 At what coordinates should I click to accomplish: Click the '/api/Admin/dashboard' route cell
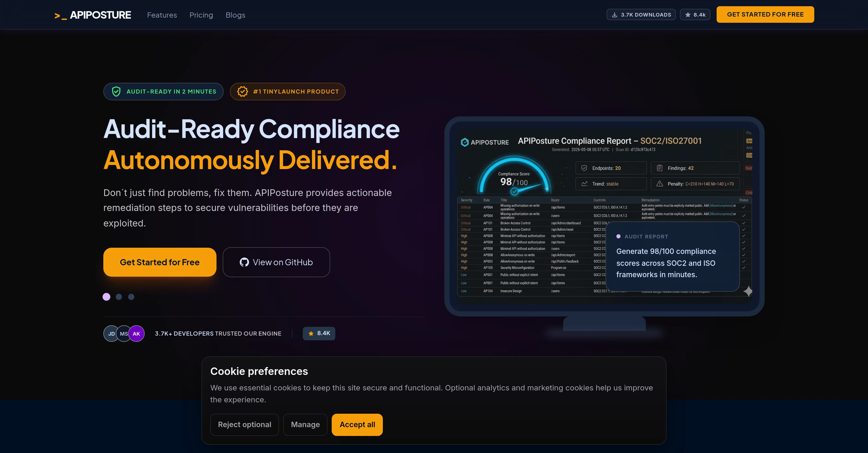coord(566,223)
